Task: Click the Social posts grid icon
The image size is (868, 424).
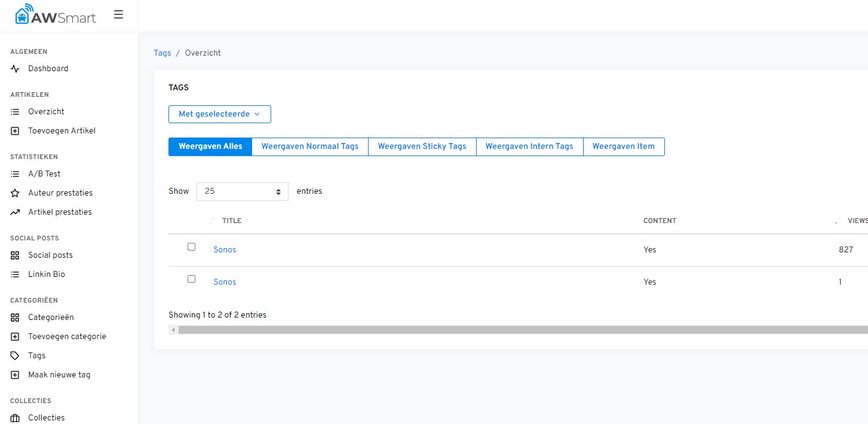Action: [16, 255]
